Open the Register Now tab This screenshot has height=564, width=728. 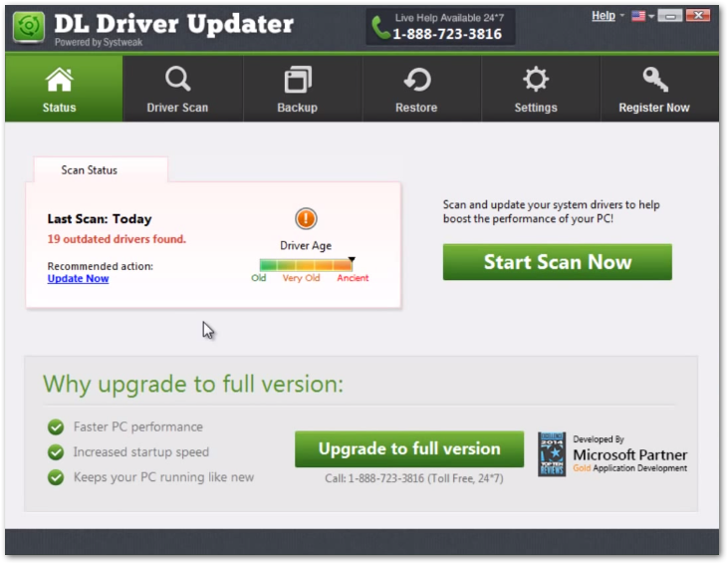point(659,89)
